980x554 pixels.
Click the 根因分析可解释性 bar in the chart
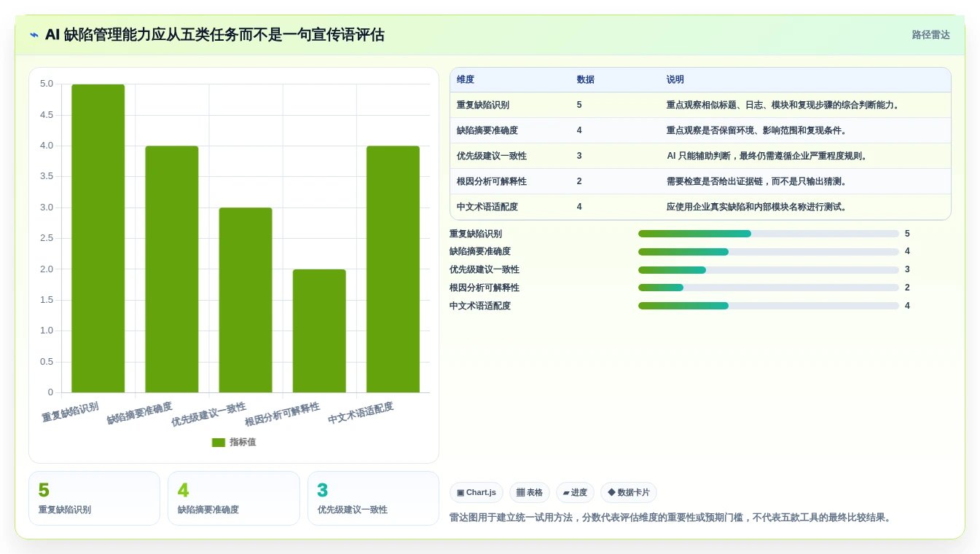click(319, 331)
